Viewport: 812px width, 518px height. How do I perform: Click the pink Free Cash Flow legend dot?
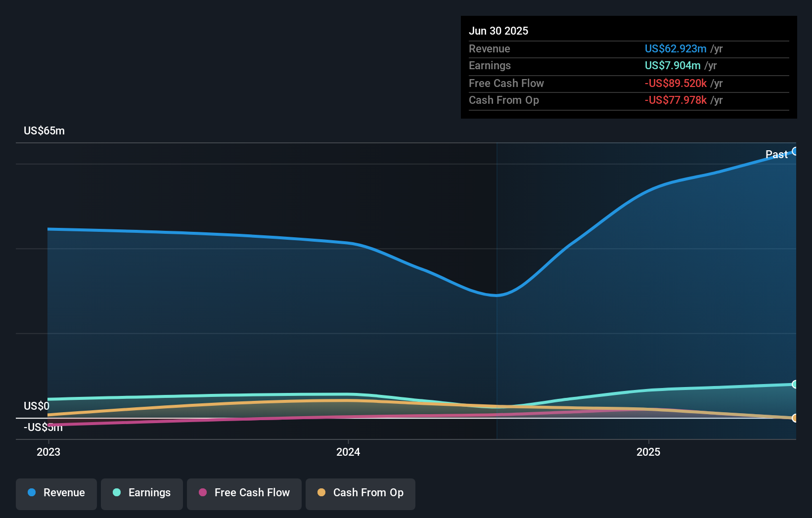point(203,493)
